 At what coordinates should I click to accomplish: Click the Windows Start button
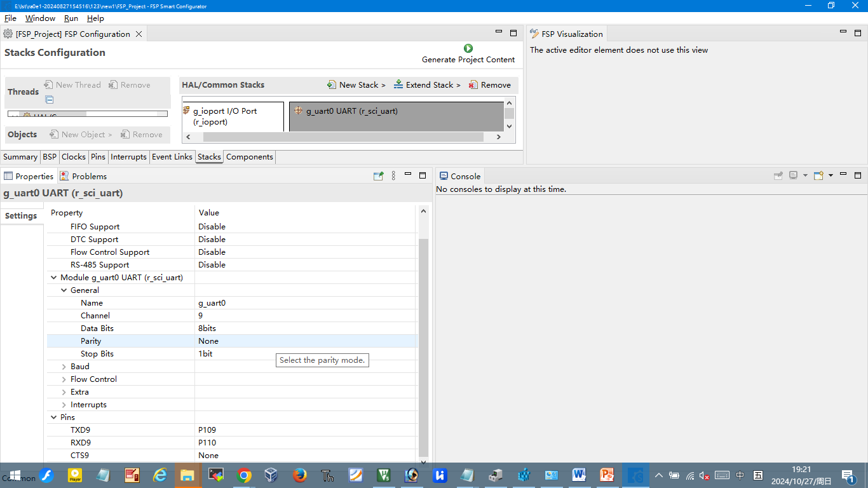[x=15, y=475]
